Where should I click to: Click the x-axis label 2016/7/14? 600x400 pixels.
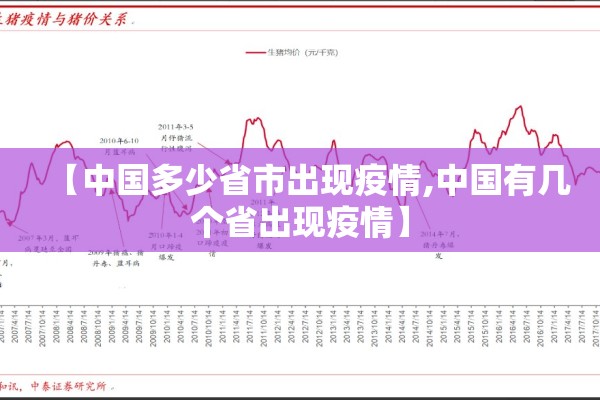coord(527,326)
